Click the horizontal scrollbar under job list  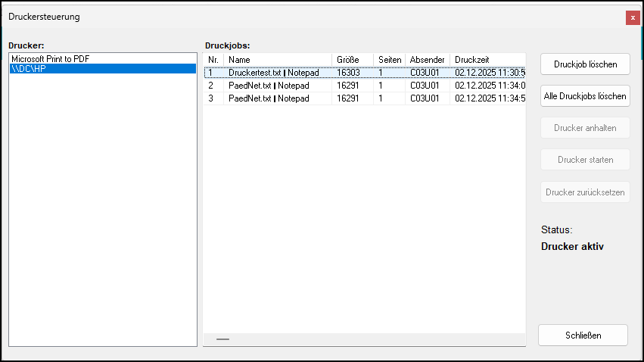[x=222, y=339]
